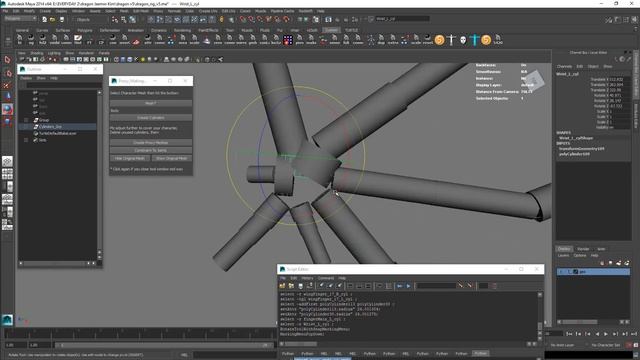Click polyCylinder109 in the Inputs list

click(574, 154)
